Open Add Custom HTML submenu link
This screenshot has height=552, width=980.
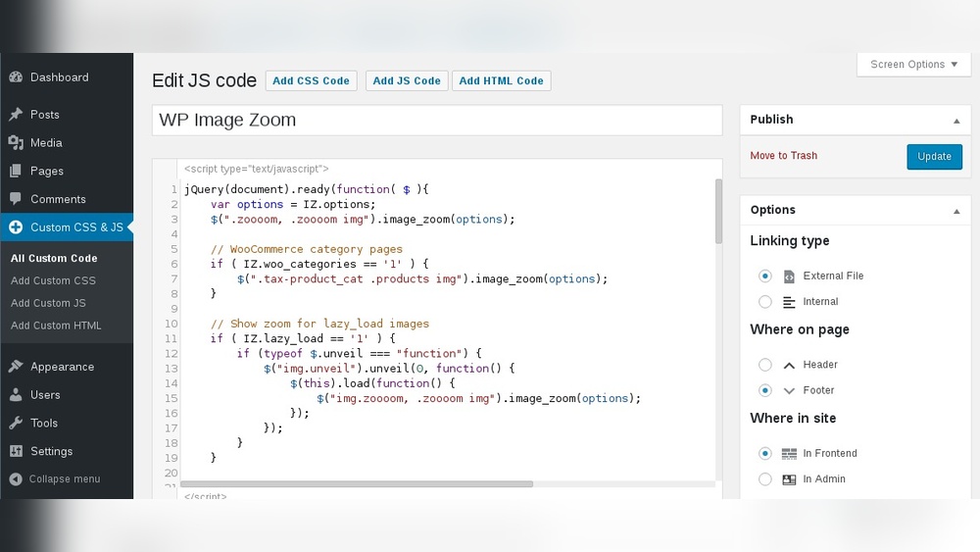pos(56,326)
